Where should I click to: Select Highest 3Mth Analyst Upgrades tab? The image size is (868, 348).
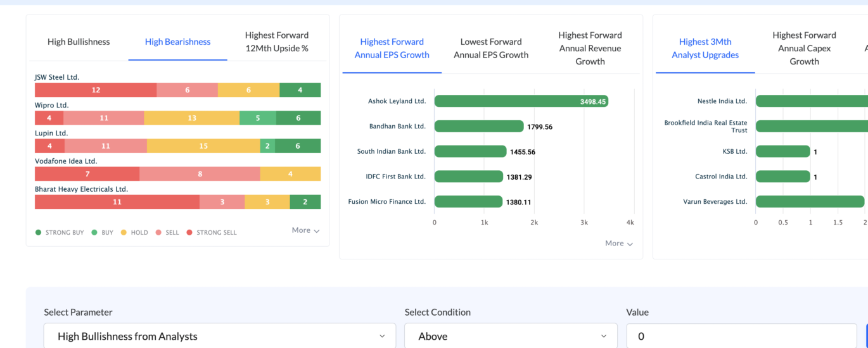(x=705, y=48)
